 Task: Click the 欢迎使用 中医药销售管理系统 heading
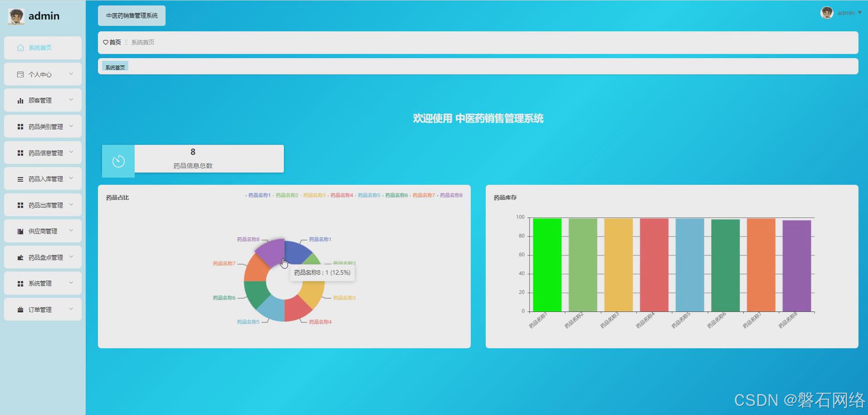click(x=478, y=119)
